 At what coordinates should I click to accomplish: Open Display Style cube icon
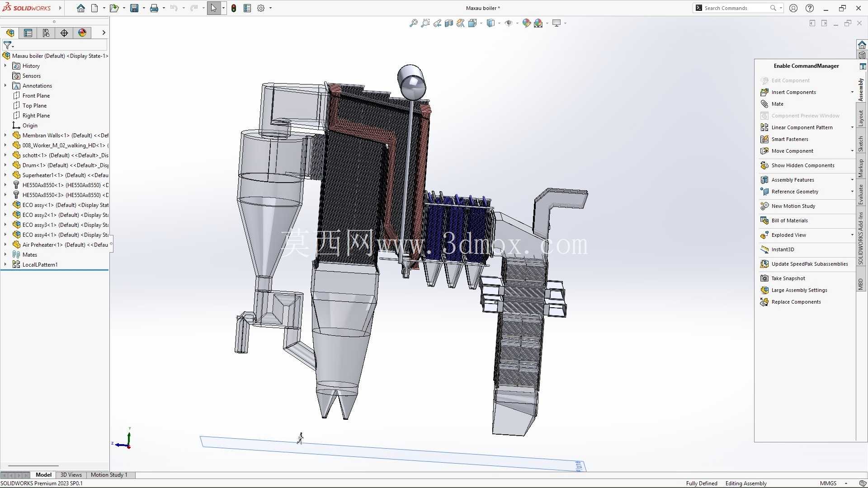point(491,23)
